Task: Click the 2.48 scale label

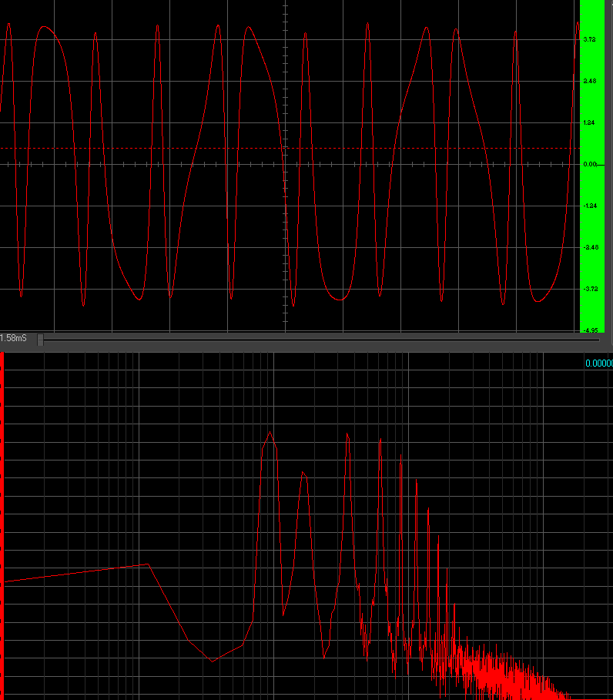Action: 590,81
